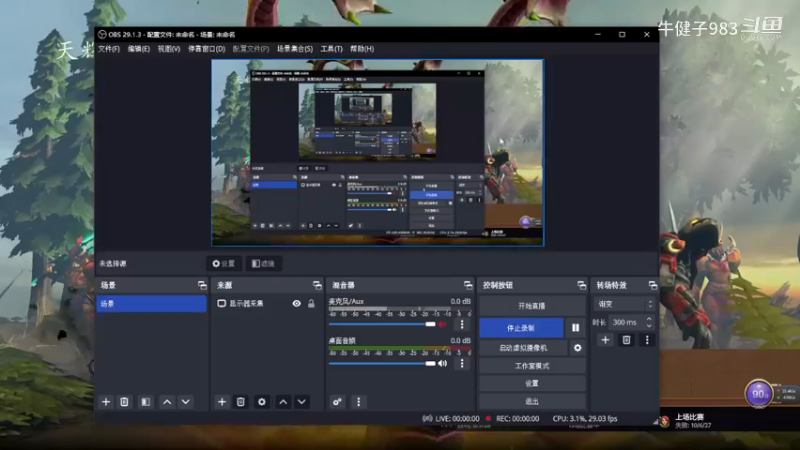Viewport: 800px width, 450px height.
Task: Undock the 场景 panel
Action: pos(202,285)
